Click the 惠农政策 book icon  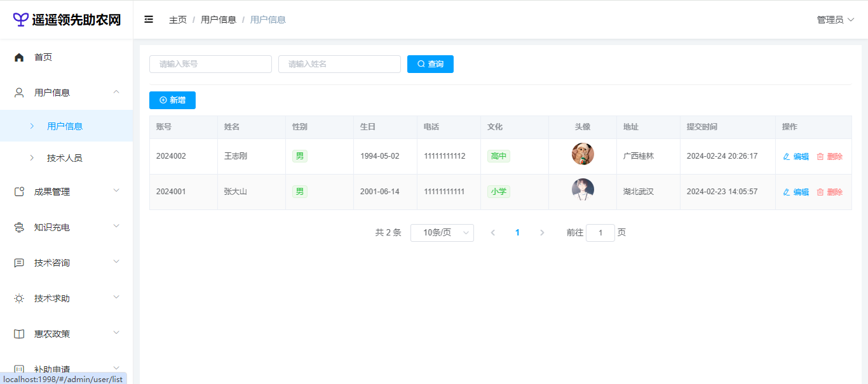click(x=19, y=334)
